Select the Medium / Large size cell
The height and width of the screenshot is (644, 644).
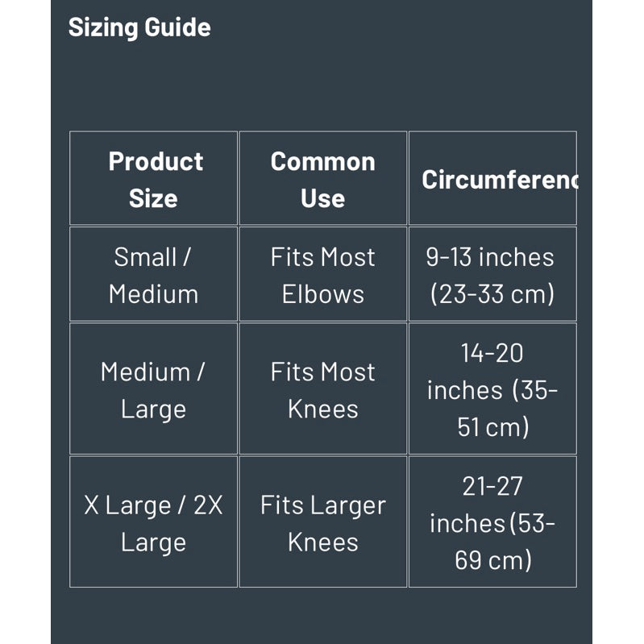tap(153, 390)
